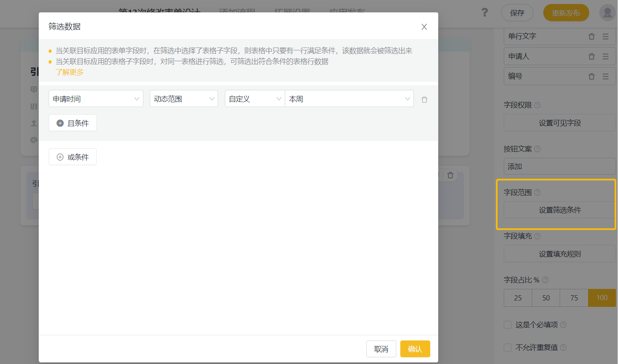The width and height of the screenshot is (618, 364).
Task: Open the 申请时间 field dropdown
Action: point(96,99)
